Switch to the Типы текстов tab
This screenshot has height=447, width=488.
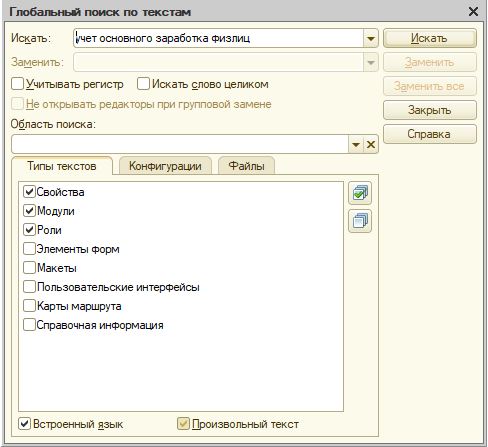(x=62, y=166)
